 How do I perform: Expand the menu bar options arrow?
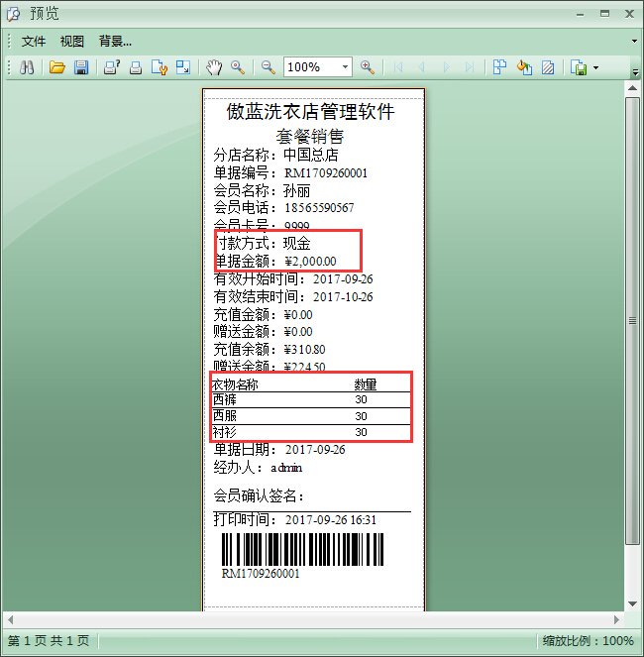click(634, 41)
